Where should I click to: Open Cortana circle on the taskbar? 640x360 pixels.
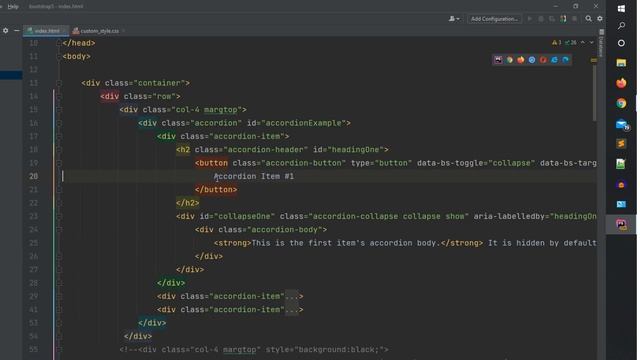coord(621,43)
